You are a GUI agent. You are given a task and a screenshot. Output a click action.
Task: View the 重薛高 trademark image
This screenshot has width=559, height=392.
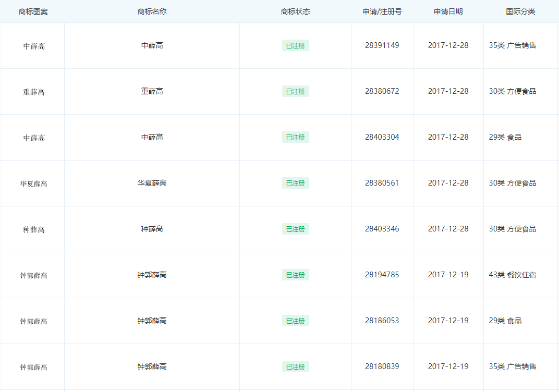34,92
